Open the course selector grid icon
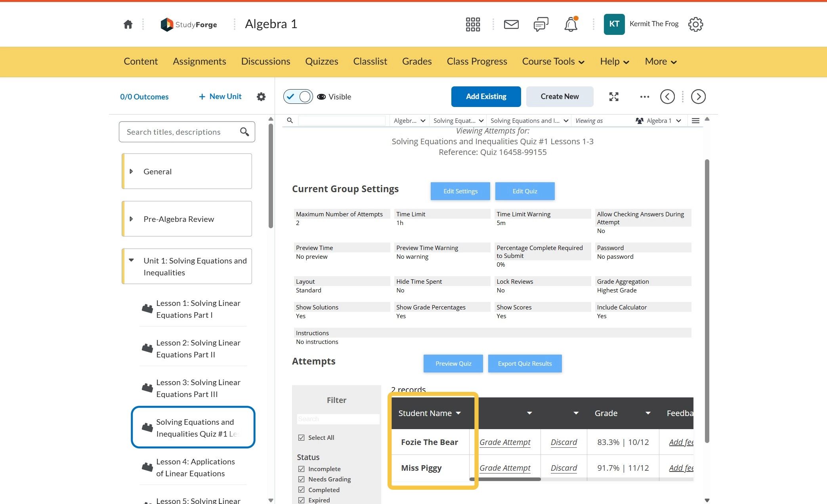Viewport: 827px width, 504px height. [x=473, y=25]
